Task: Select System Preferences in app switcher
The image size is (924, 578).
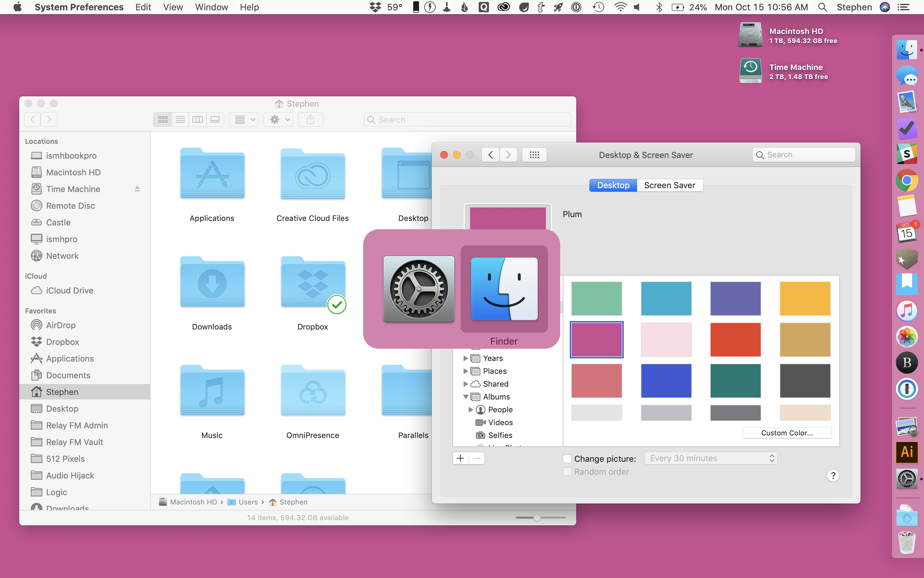Action: click(419, 289)
